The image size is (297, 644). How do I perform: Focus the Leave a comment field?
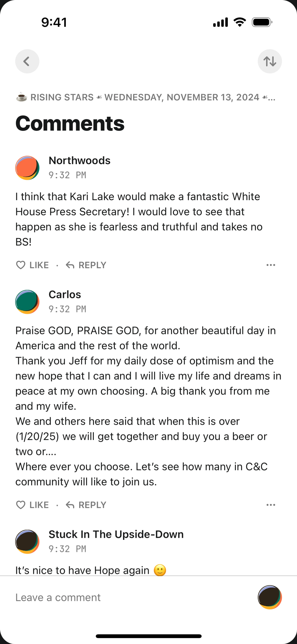(x=125, y=597)
